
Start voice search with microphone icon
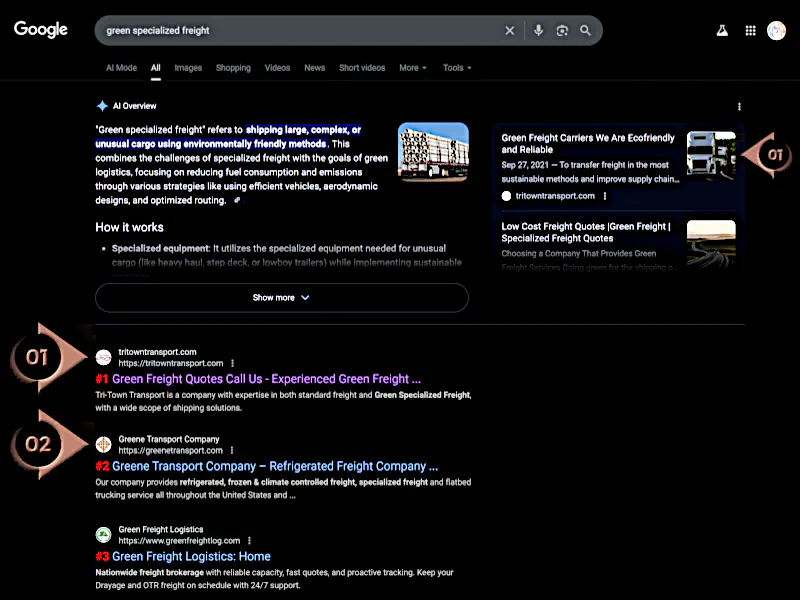(x=538, y=31)
